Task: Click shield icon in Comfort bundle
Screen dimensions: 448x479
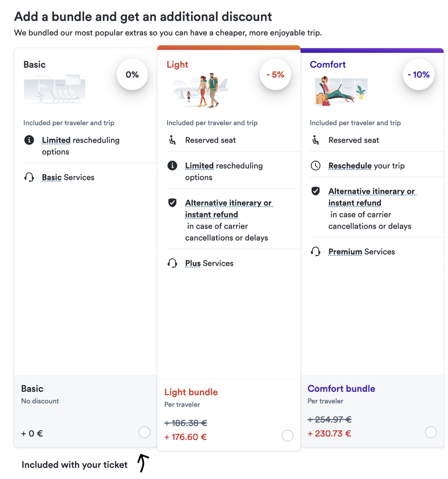Action: point(316,191)
